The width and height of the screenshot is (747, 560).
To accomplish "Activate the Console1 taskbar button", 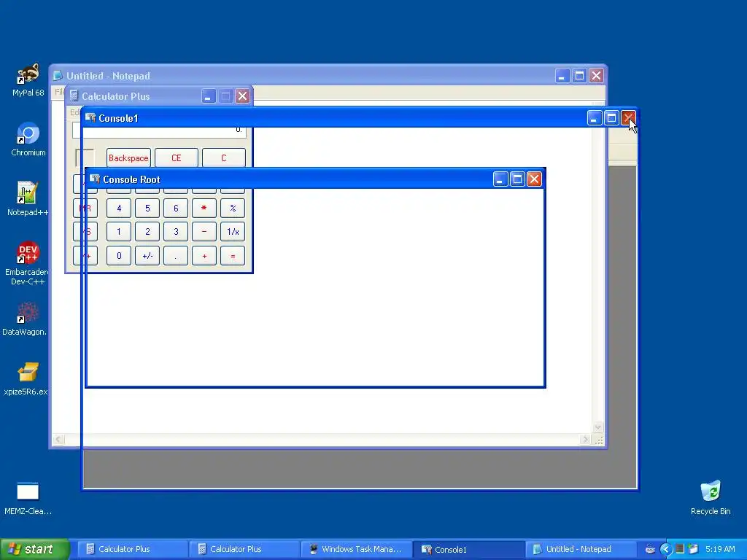I will (468, 549).
